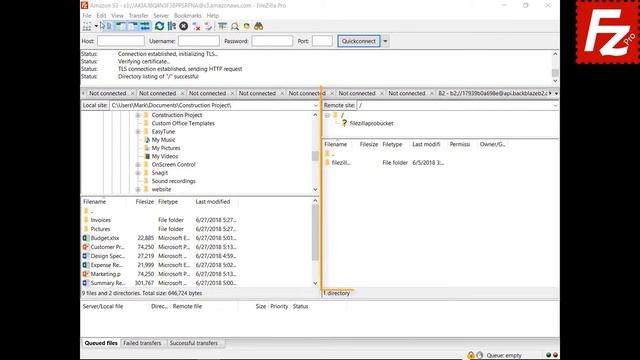
Task: Click the message log vertical scrollbar
Action: coord(555,67)
